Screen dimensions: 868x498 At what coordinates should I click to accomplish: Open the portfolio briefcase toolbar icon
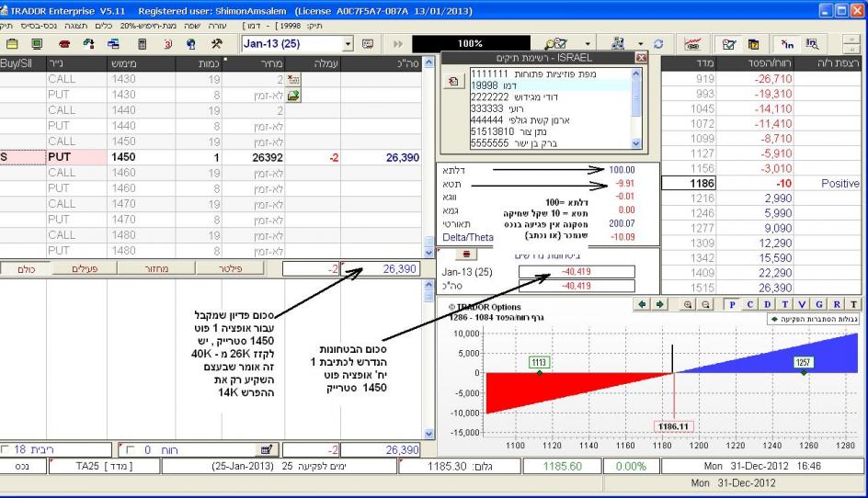[12, 44]
